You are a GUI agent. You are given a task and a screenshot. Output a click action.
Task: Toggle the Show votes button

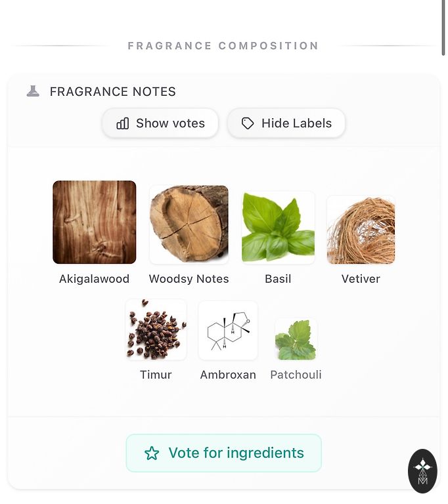[x=160, y=123]
